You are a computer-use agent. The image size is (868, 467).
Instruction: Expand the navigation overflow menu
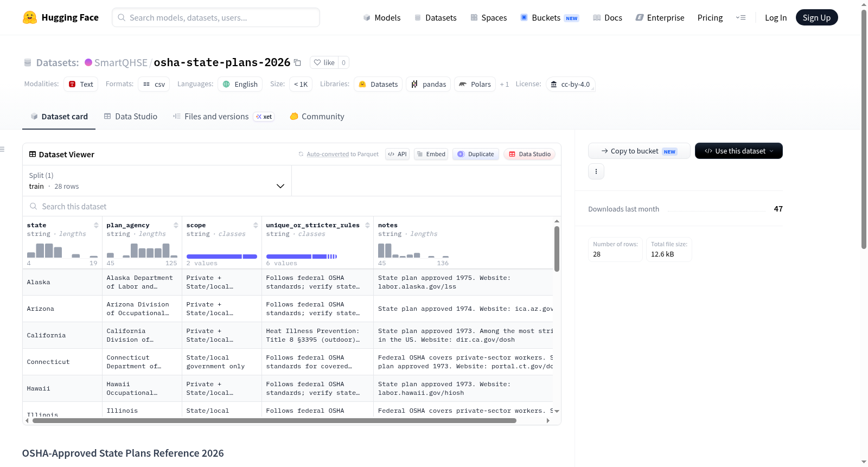pos(741,17)
